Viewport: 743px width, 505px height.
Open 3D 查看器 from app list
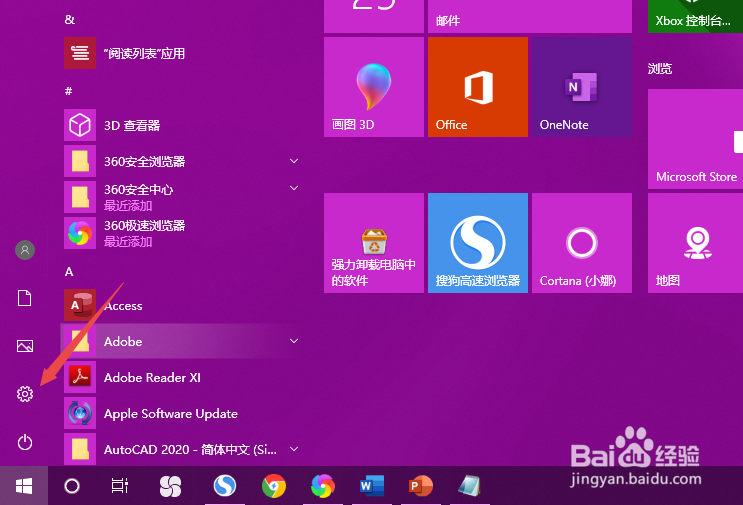pos(180,125)
